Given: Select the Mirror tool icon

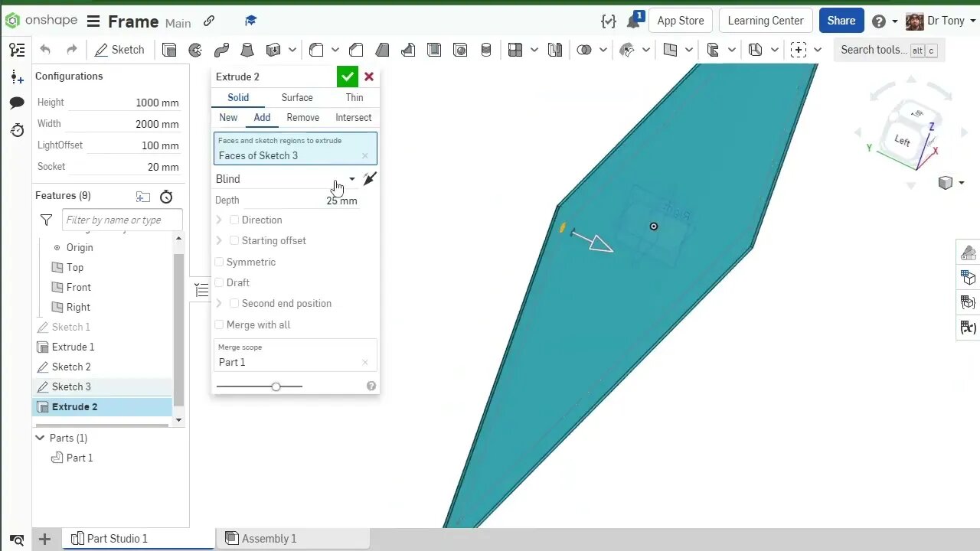Looking at the screenshot, I should 555,50.
